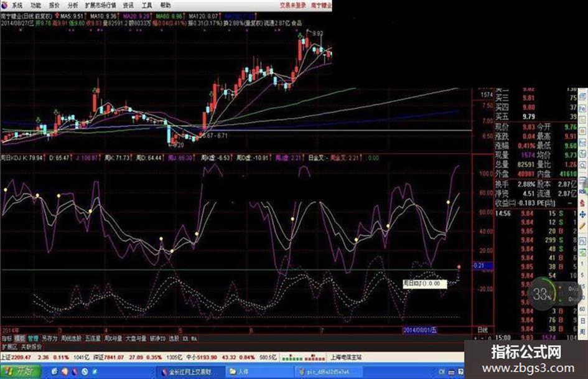This screenshot has width=588, height=379.
Task: Open the 分析 menu
Action: point(73,5)
